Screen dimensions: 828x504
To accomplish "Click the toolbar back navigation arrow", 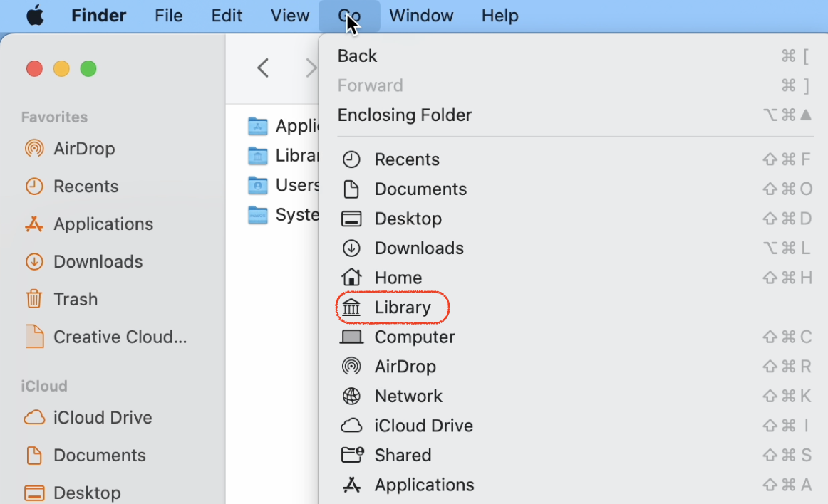I will [262, 68].
